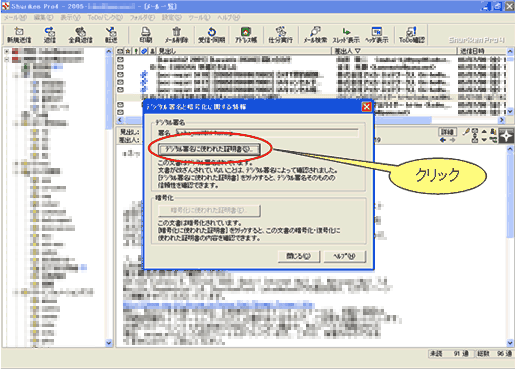Expand the first account tree node
The height and width of the screenshot is (369, 515).
click(6, 51)
